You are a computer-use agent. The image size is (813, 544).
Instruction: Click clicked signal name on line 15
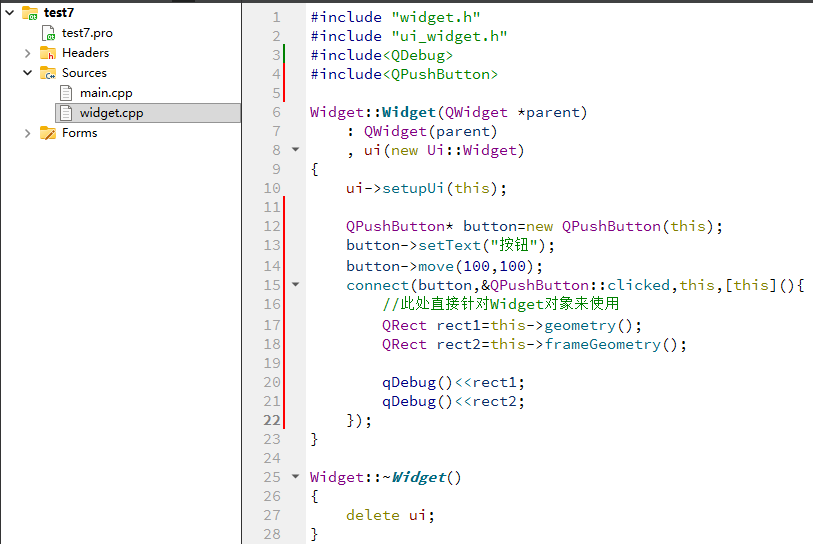(x=638, y=286)
